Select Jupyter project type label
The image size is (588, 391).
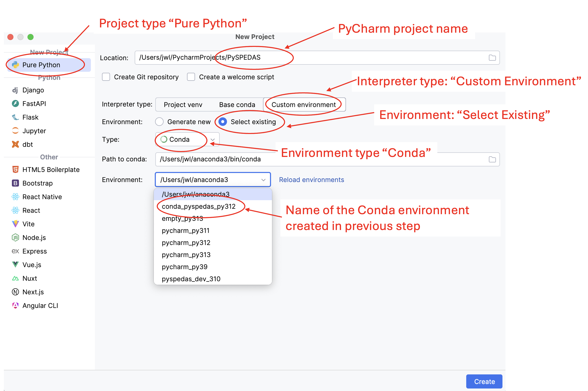tap(34, 131)
